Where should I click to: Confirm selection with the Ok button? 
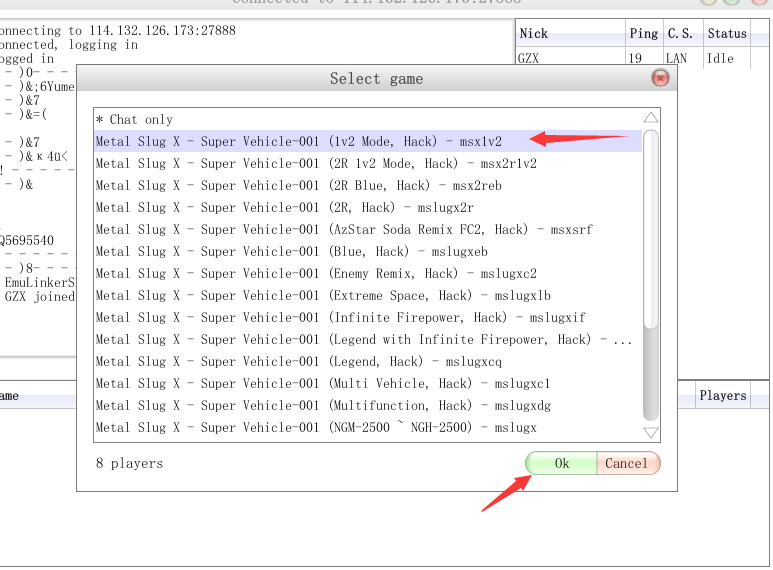coord(561,463)
